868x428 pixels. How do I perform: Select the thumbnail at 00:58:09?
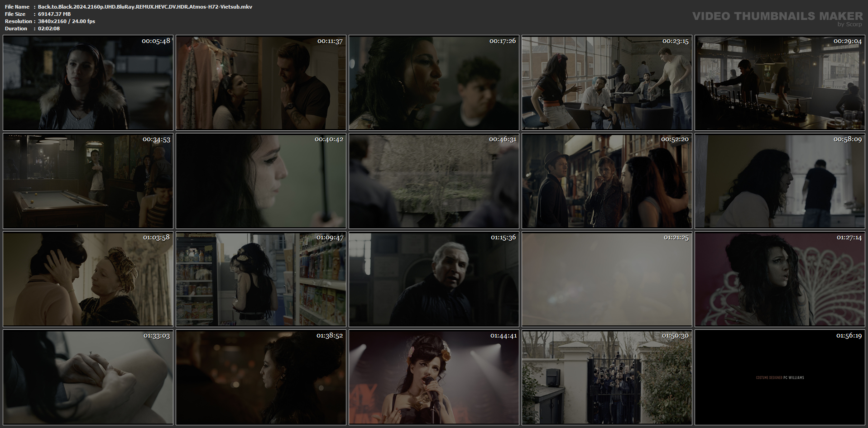[x=780, y=181]
